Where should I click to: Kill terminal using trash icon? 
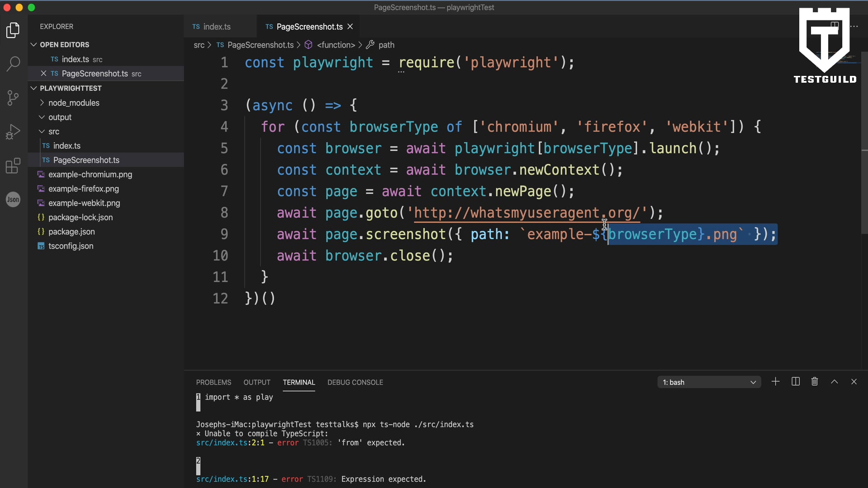pos(815,382)
